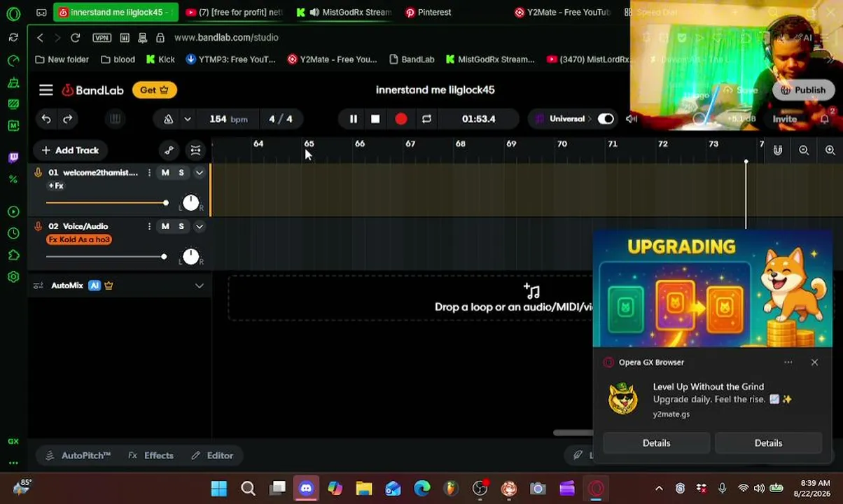Undo the last studio action

[x=46, y=119]
